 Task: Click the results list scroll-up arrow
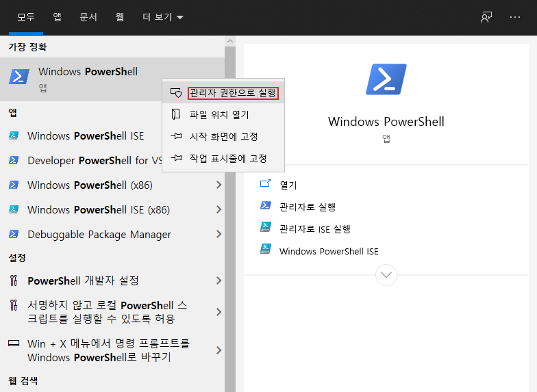click(x=230, y=41)
